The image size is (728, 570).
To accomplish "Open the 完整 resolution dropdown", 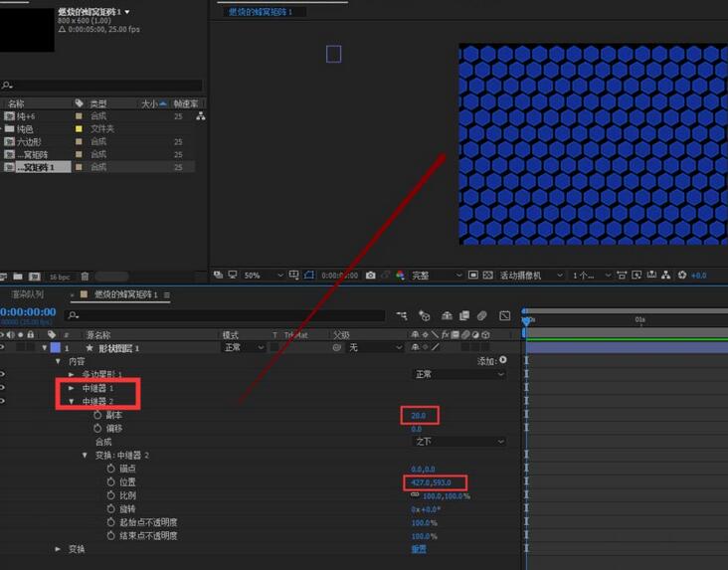I will [x=437, y=276].
